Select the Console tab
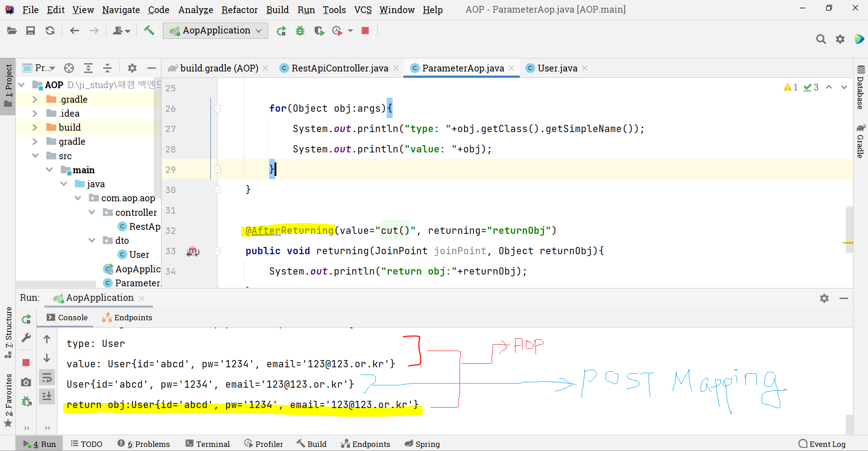 point(67,318)
